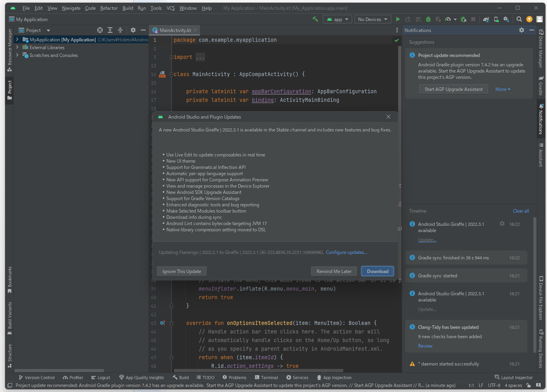Open SDK Manager from the toolbar
547x392 pixels.
pyautogui.click(x=506, y=19)
